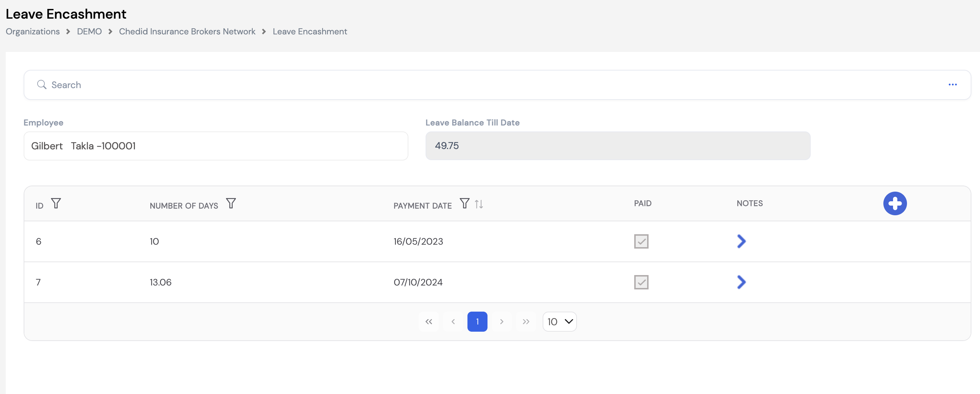Click the ID column header

[40, 206]
